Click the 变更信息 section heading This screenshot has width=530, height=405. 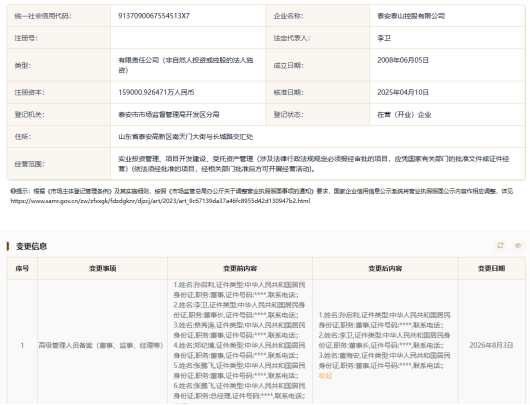(31, 246)
